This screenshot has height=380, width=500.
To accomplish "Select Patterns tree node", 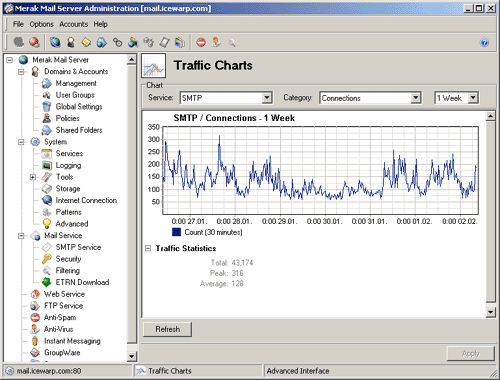I will (69, 212).
